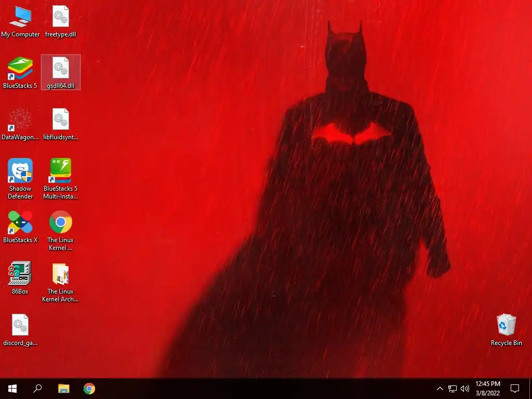Select the BlueStacks 5 shortcut

pos(20,73)
